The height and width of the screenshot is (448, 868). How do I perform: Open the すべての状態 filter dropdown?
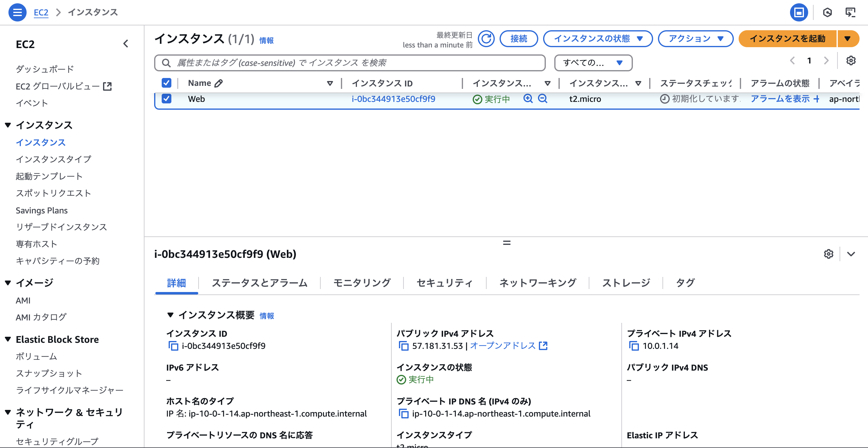(x=593, y=63)
